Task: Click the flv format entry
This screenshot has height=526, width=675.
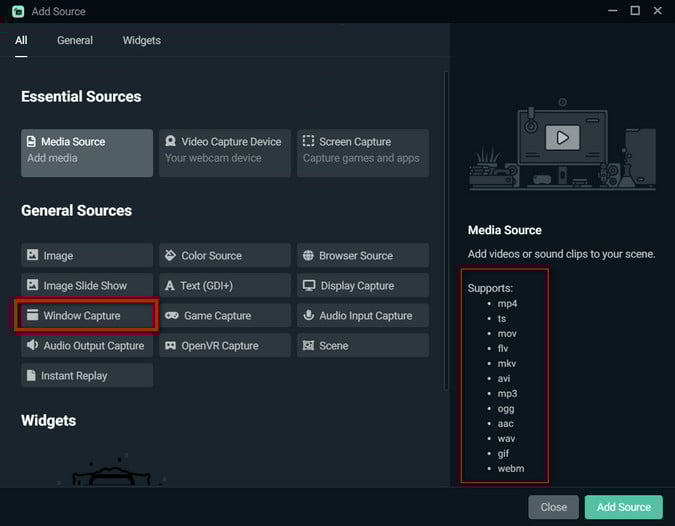Action: coord(502,348)
